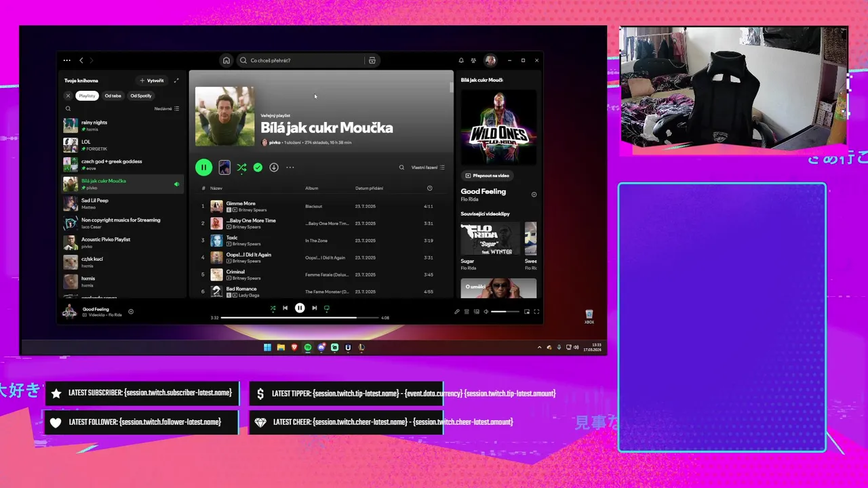The height and width of the screenshot is (488, 868).
Task: Open more options for the playlist
Action: tap(290, 167)
